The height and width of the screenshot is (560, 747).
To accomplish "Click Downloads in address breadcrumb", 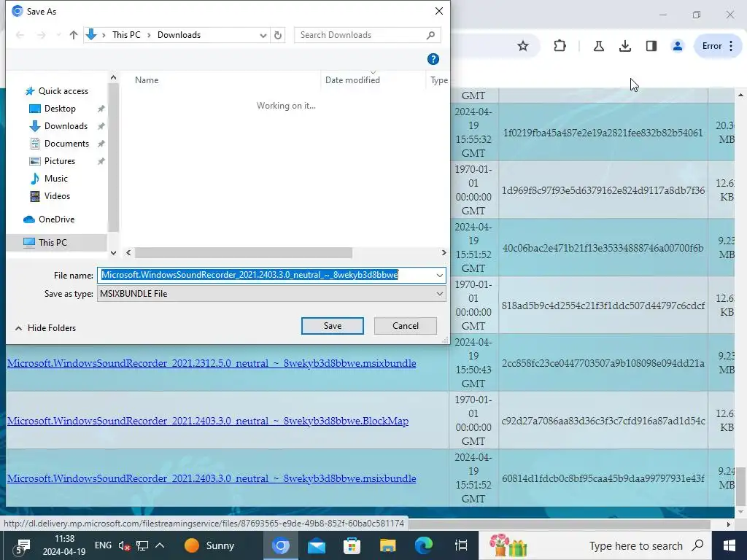I will [179, 35].
